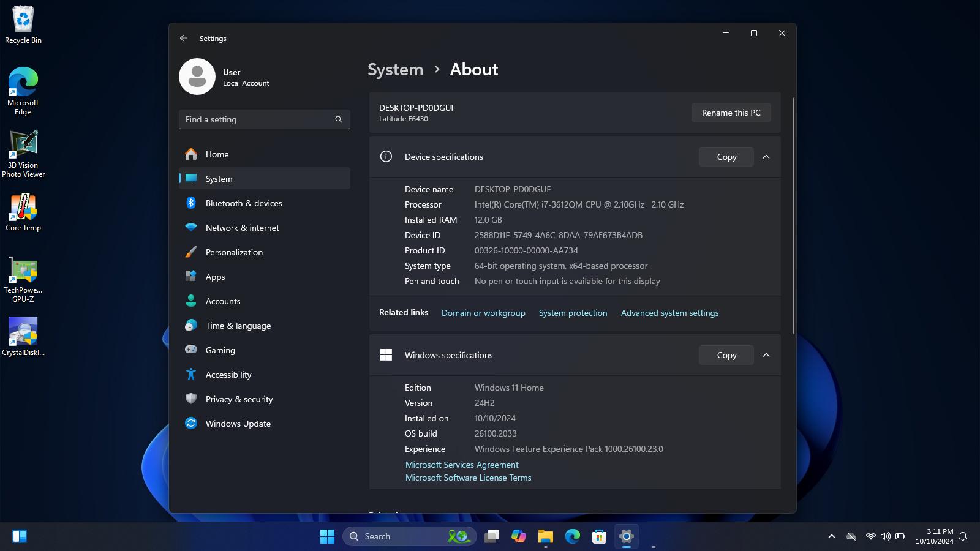Collapse the Device specifications section
Screen dimensions: 980x551
click(766, 157)
